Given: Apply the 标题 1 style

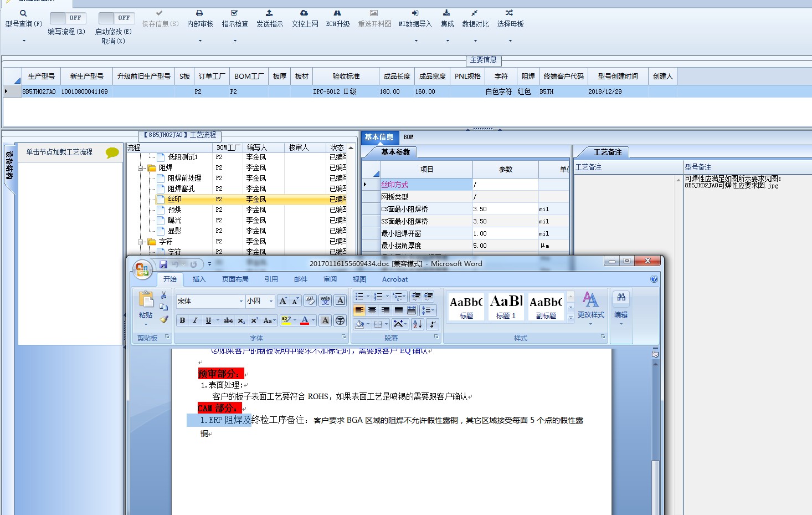Looking at the screenshot, I should 506,307.
